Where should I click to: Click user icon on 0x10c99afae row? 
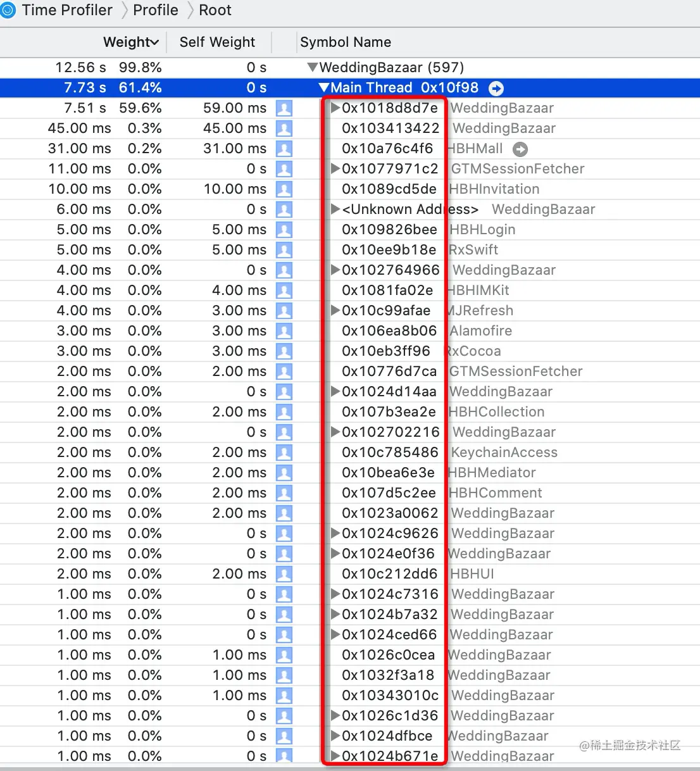click(x=285, y=311)
